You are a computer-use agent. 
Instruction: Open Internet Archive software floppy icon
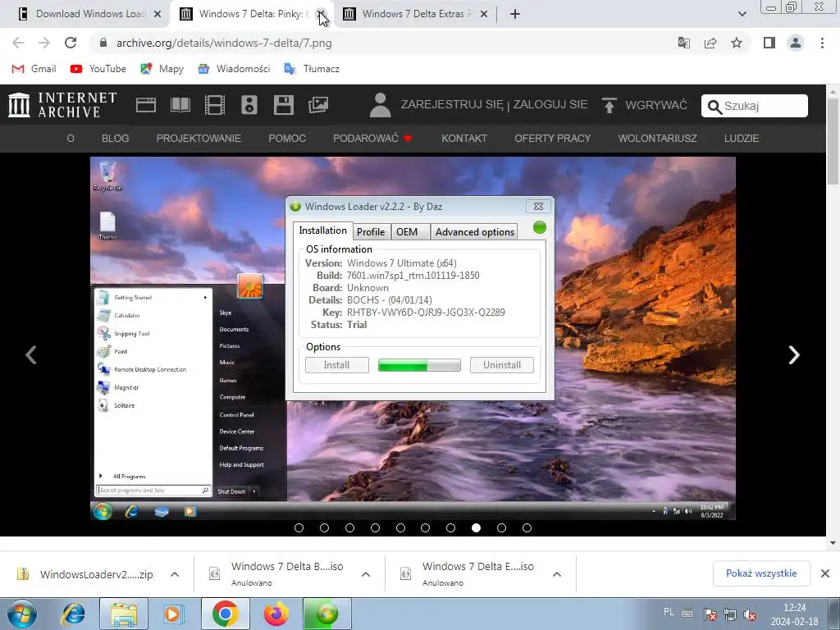pyautogui.click(x=283, y=104)
